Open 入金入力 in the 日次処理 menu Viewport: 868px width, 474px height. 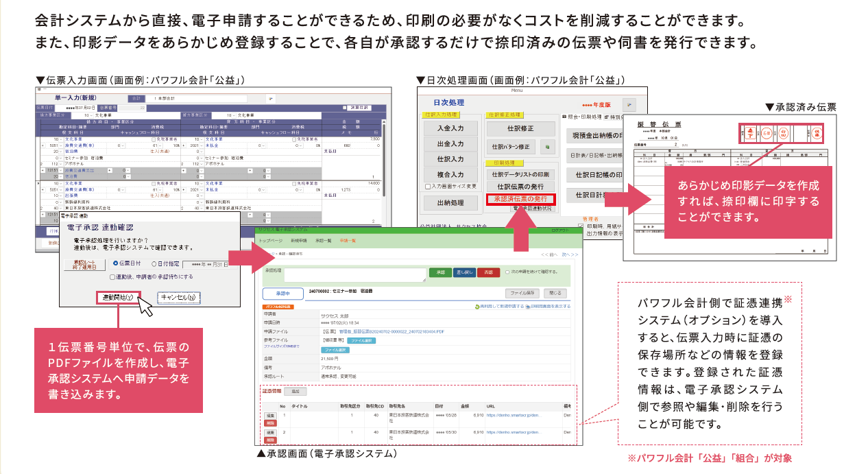(450, 128)
